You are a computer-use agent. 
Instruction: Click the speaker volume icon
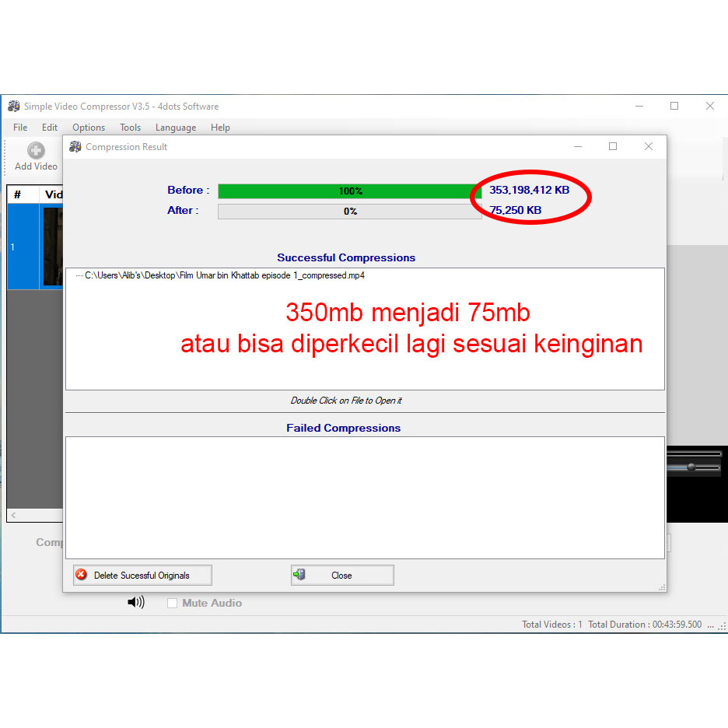[135, 603]
